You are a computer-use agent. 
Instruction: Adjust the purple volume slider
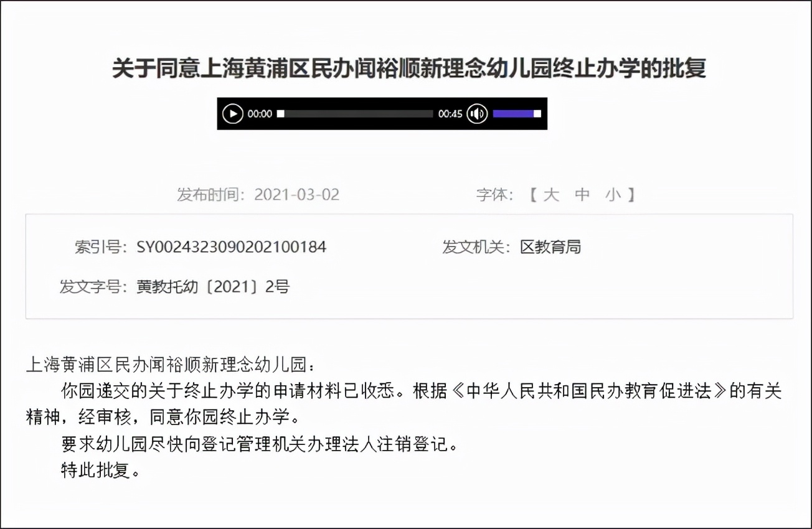tap(514, 113)
